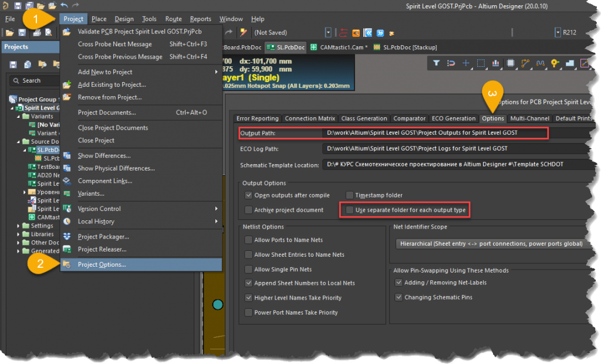
Task: Open the Version Control submenu
Action: point(141,209)
